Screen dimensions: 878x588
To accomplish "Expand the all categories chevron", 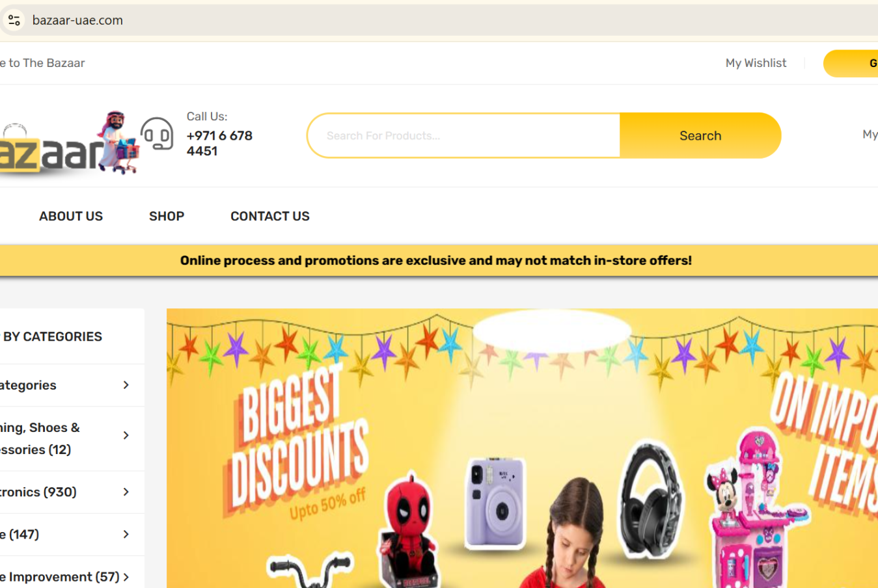I will point(126,385).
